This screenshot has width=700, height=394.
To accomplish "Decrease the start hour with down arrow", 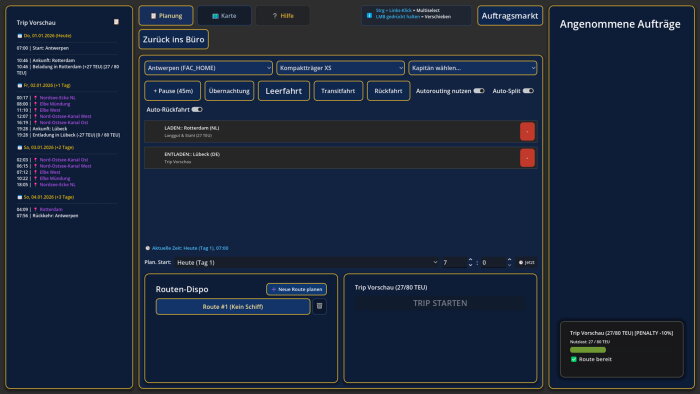I will [x=470, y=265].
